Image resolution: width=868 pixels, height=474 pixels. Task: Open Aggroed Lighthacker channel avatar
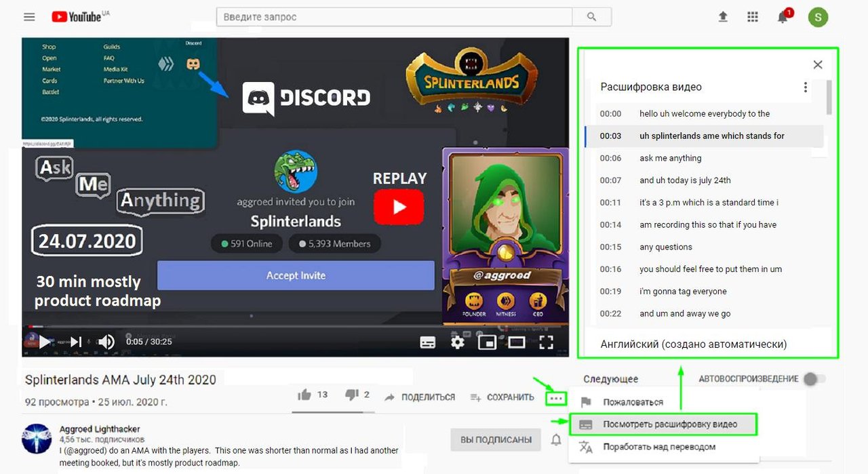[37, 439]
